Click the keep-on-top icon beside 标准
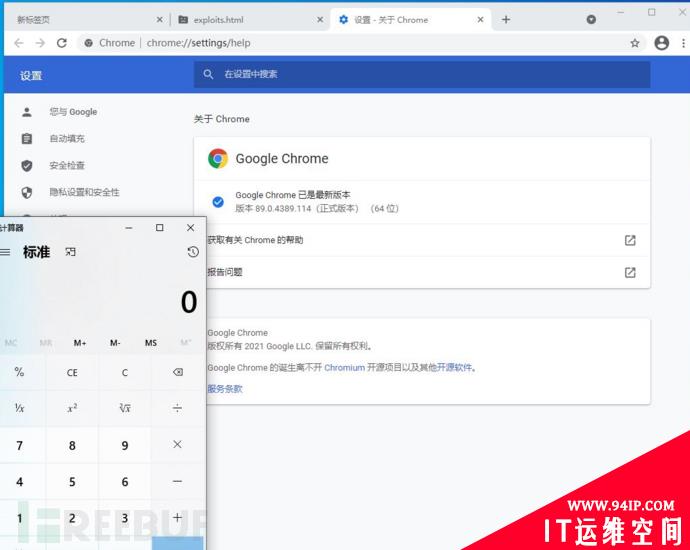Image resolution: width=690 pixels, height=550 pixels. click(70, 252)
